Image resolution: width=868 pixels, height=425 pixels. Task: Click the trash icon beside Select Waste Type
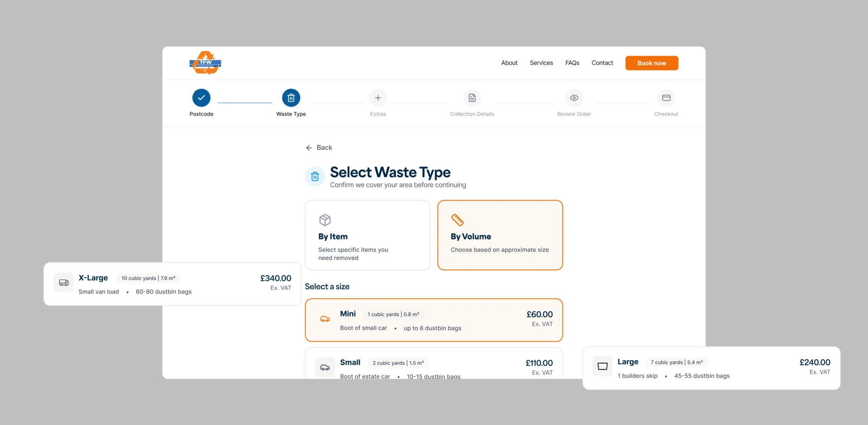tap(315, 176)
